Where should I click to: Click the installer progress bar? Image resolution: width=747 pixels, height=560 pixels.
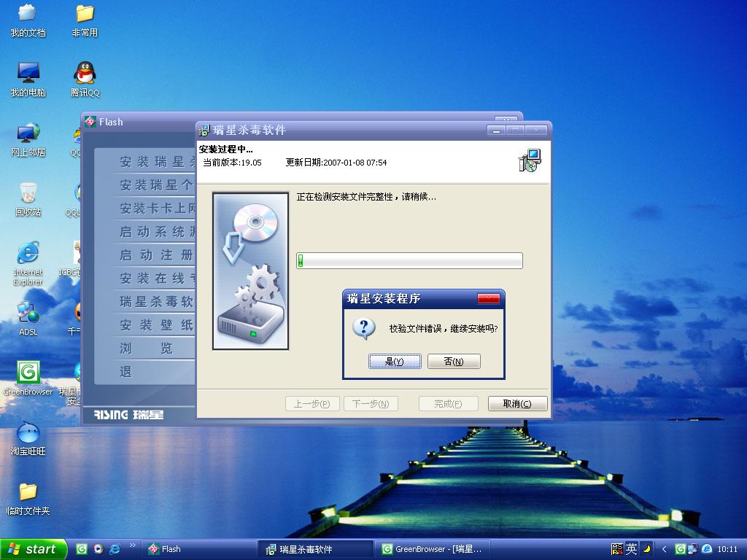409,260
